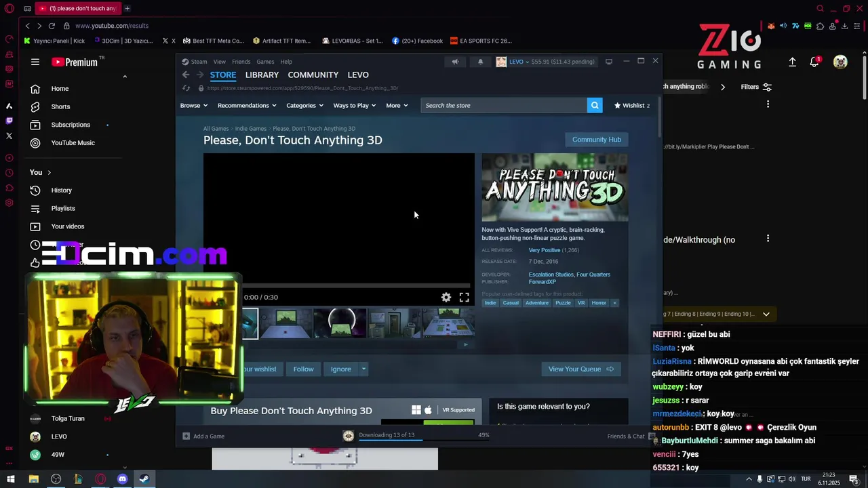
Task: Open Opera easy setup menu icon
Action: coord(857,26)
